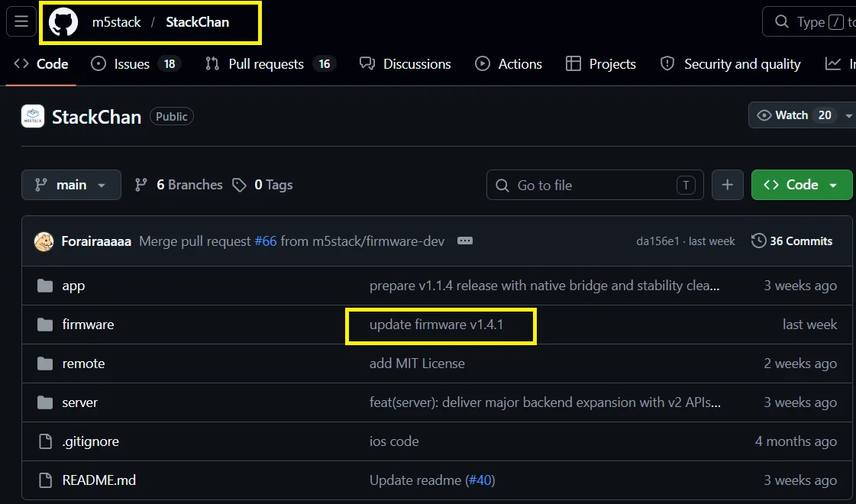Open the remote folder
Screen dimensions: 856x504
click(83, 363)
